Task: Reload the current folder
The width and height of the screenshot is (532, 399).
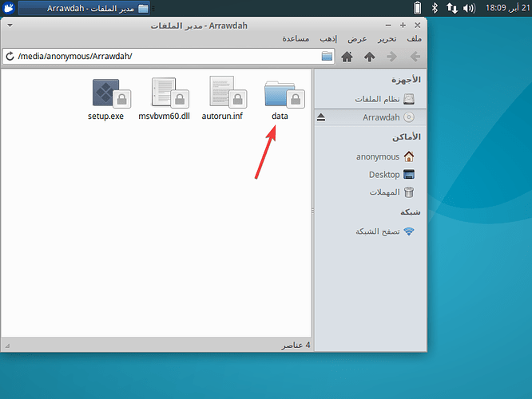Action: pos(10,57)
